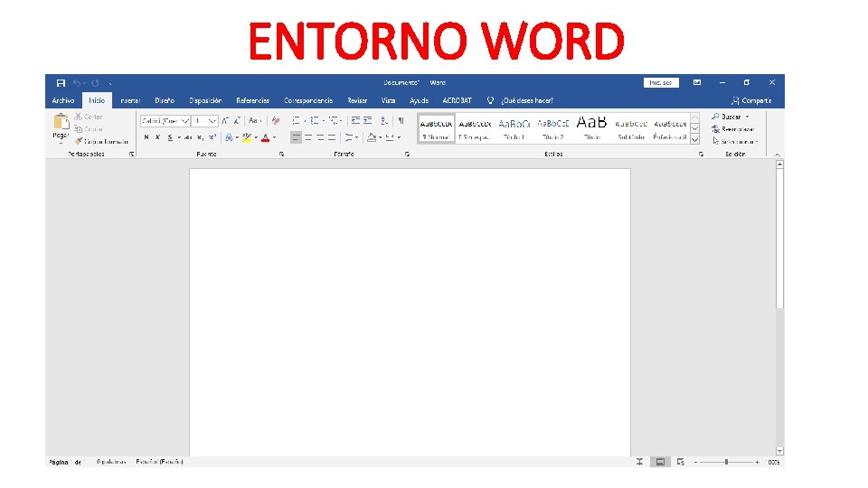Switch to the Referencias tab
868x488 pixels.
[x=252, y=100]
